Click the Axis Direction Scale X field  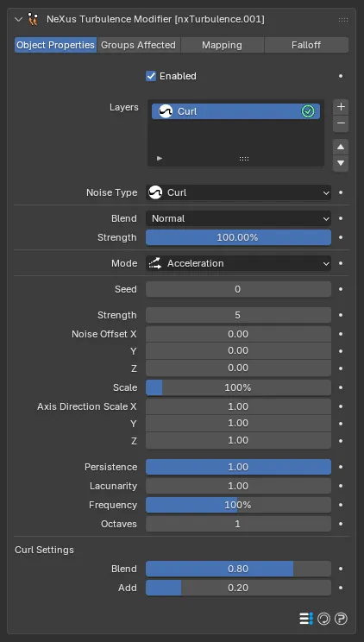(x=238, y=406)
